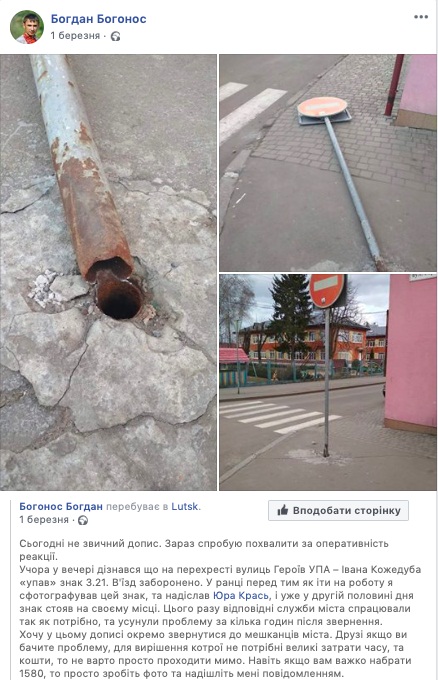Click the public globe icon beside top date

115,36
